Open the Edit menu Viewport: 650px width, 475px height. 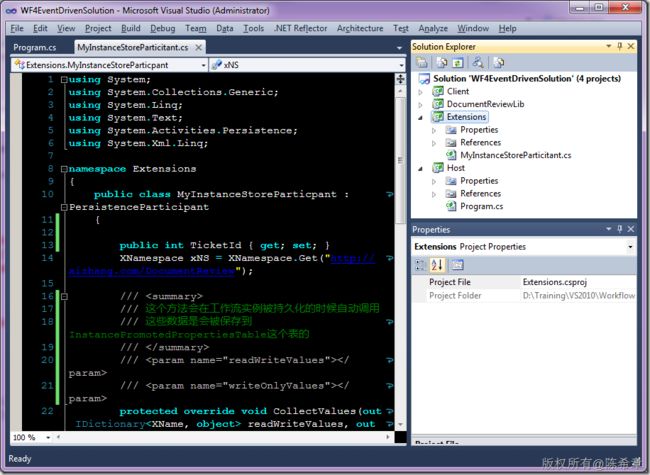(x=40, y=28)
